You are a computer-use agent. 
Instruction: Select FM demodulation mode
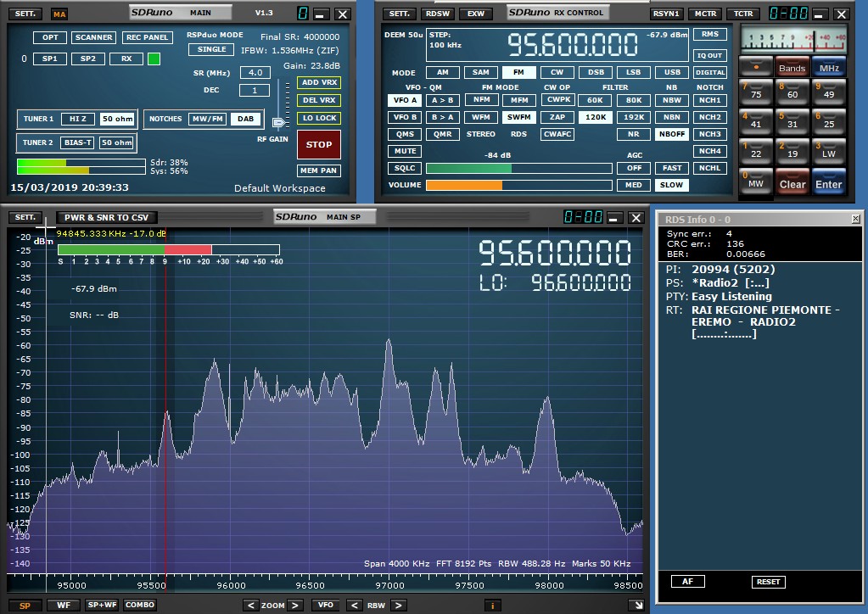[518, 72]
